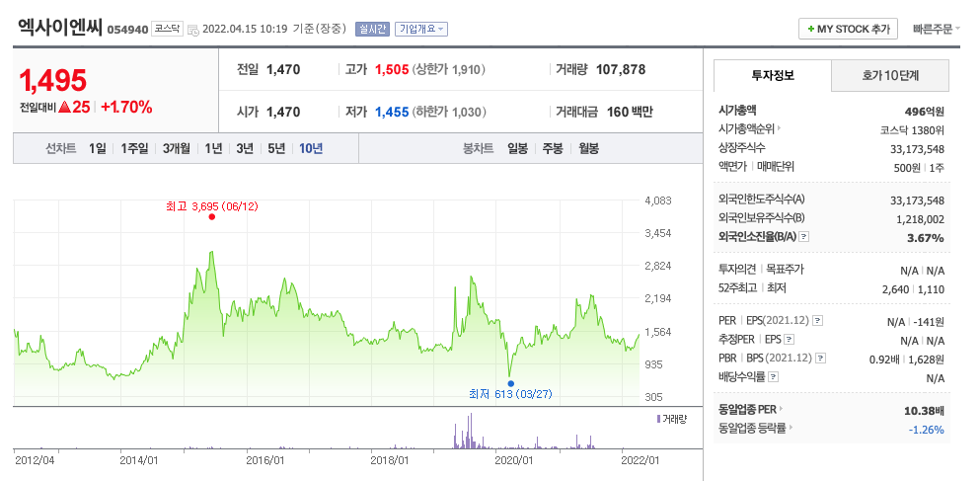Click the 4,083 price axis label
Screen dimensions: 980x481
pos(657,200)
